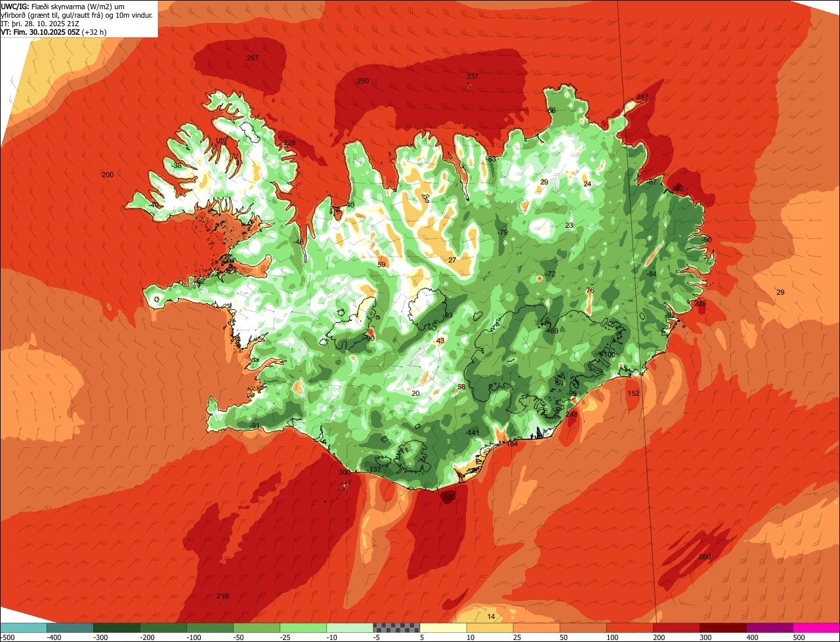
Task: Click the map value 250
Action: [x=363, y=81]
